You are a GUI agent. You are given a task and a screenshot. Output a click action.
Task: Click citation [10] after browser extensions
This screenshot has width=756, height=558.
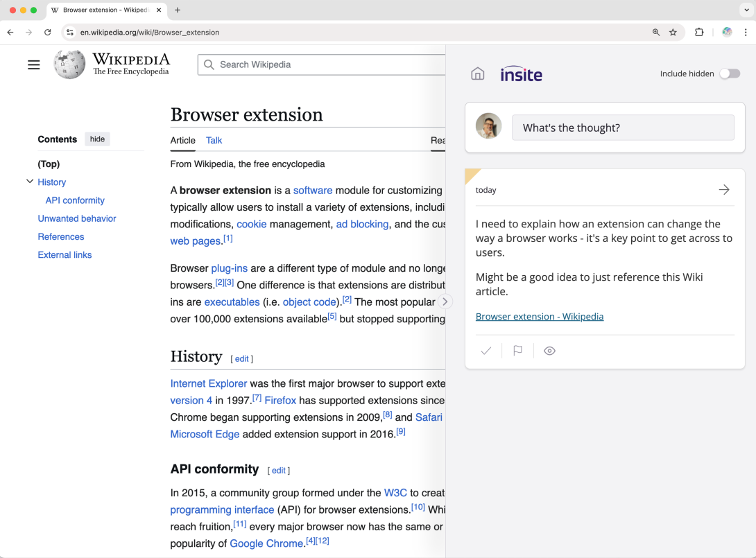click(x=418, y=507)
